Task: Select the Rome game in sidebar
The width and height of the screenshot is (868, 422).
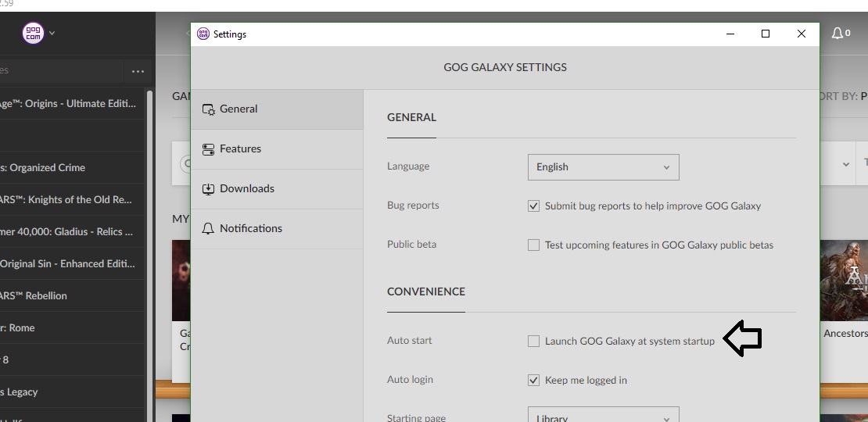Action: 72,328
